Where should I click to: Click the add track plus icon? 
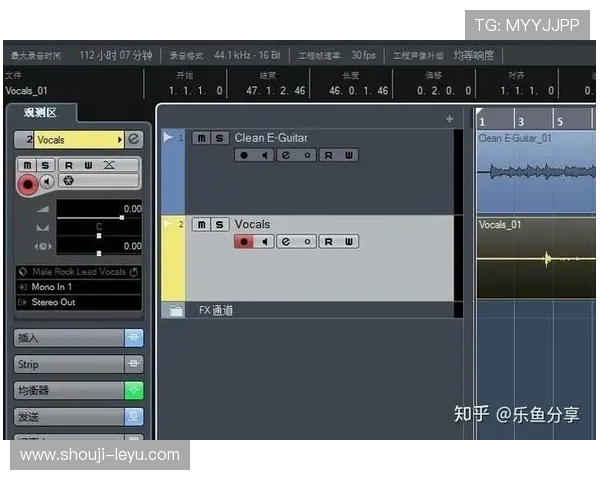coord(449,119)
